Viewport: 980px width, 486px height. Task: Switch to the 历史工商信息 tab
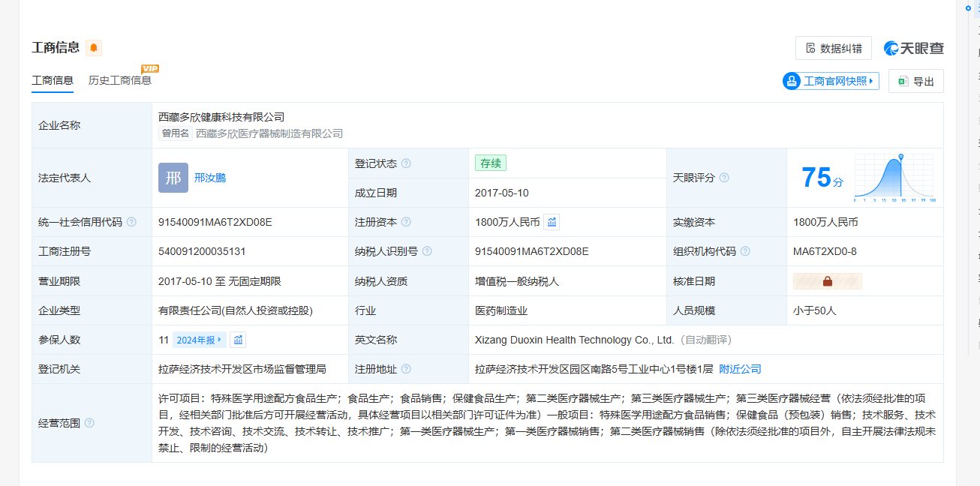coord(120,80)
